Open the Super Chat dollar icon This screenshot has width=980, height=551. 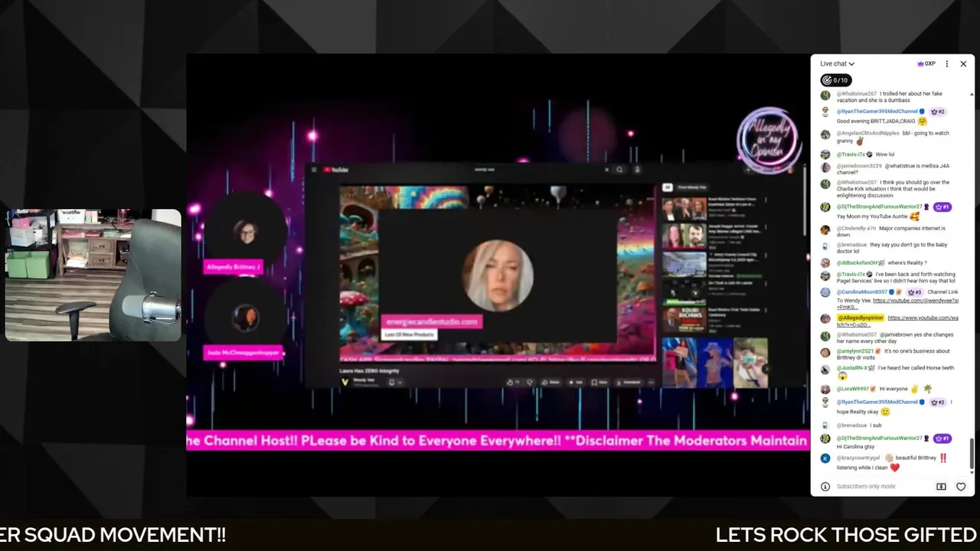941,486
